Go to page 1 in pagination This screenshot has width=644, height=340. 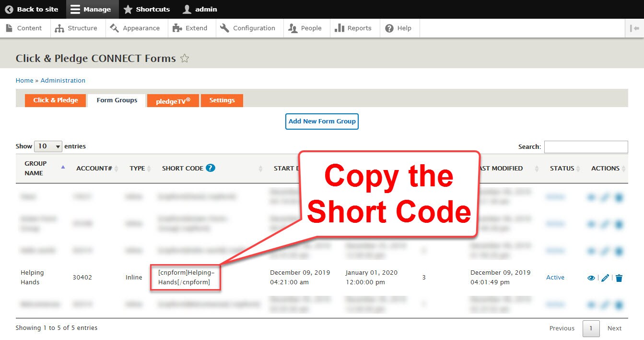pos(591,328)
